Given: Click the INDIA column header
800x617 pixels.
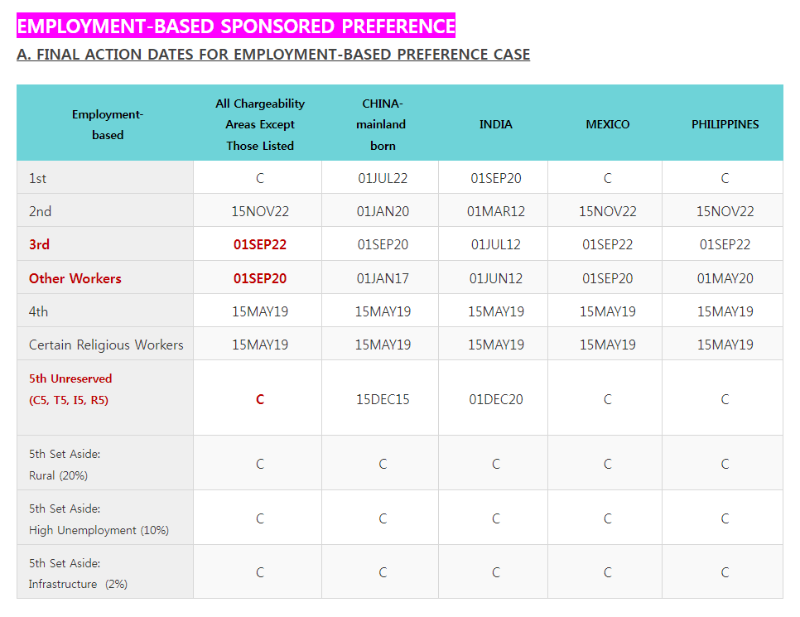Looking at the screenshot, I should pyautogui.click(x=495, y=125).
